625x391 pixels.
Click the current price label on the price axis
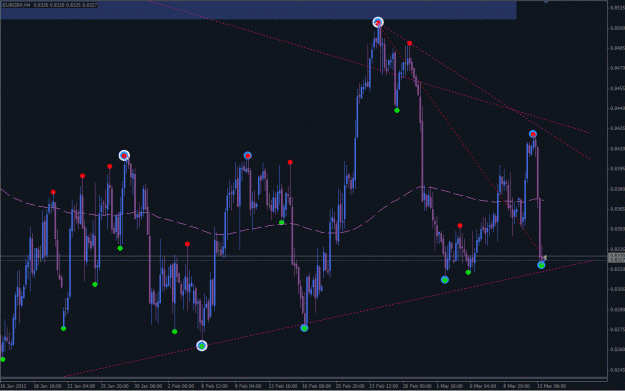[617, 257]
